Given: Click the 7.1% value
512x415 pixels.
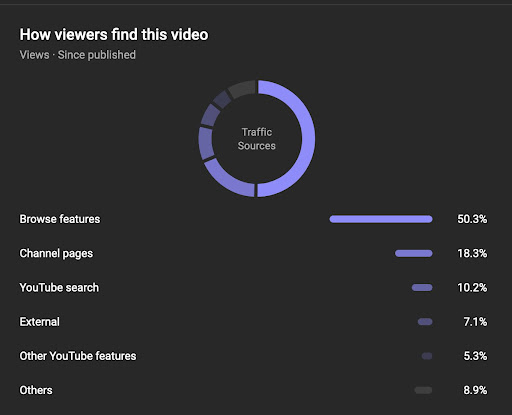Looking at the screenshot, I should [475, 322].
